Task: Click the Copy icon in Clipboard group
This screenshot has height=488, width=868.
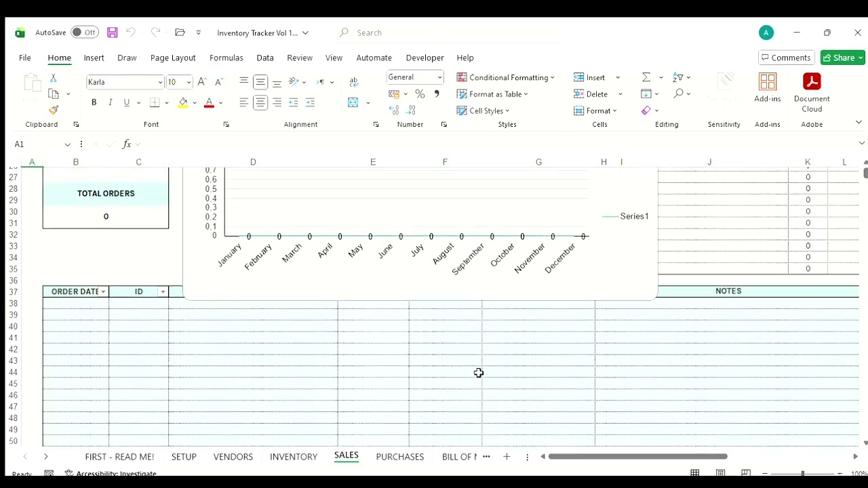Action: 54,94
